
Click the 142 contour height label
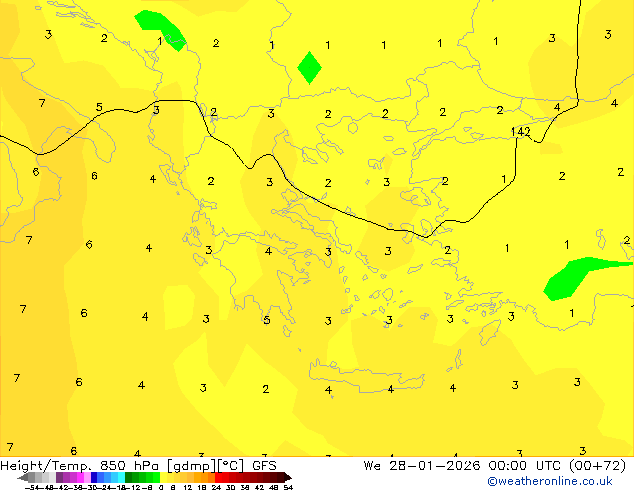click(x=520, y=132)
